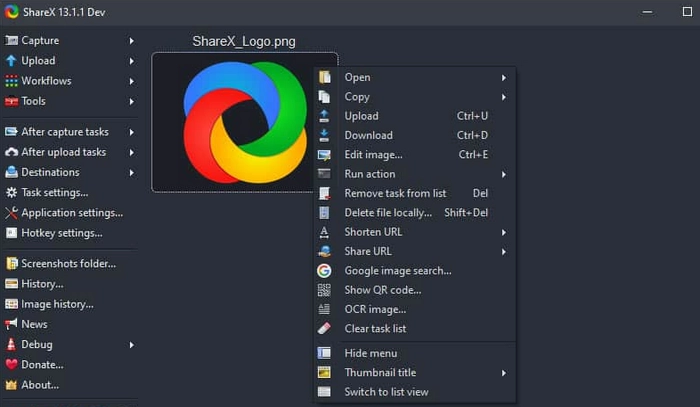
Task: Expand the Debug submenu arrow
Action: click(x=131, y=345)
